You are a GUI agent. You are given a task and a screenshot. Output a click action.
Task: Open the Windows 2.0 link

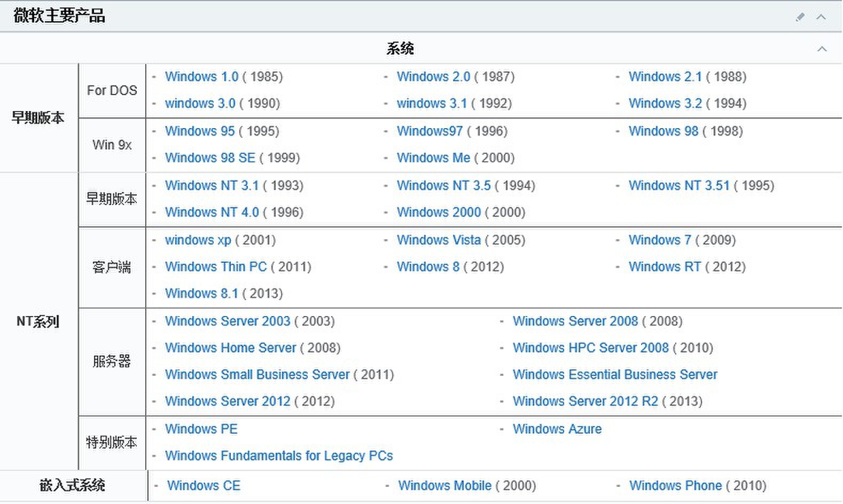[x=433, y=76]
